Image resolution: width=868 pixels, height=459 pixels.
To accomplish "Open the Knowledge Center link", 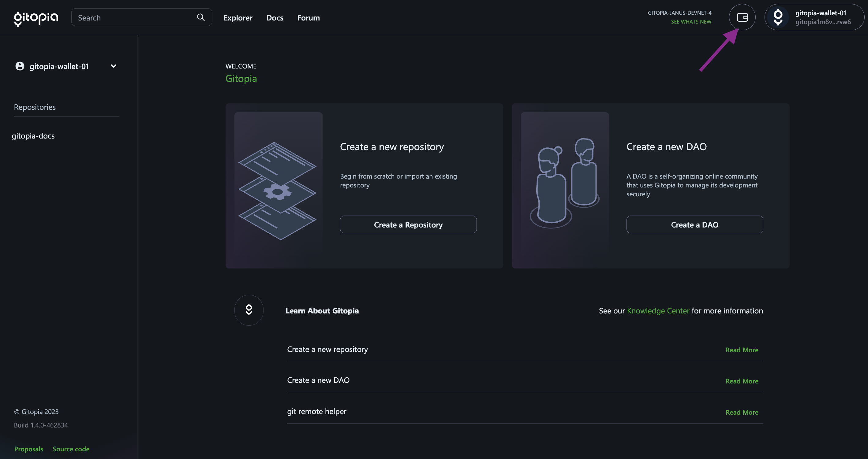I will click(x=658, y=310).
